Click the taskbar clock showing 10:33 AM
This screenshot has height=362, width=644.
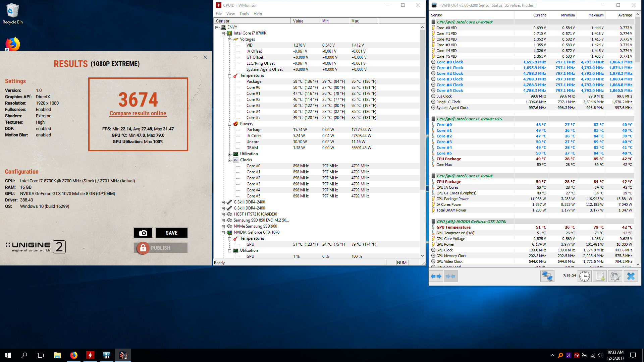(615, 355)
